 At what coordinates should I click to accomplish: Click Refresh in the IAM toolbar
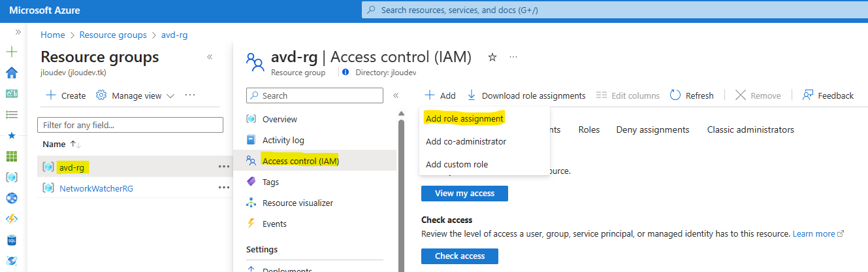tap(692, 95)
